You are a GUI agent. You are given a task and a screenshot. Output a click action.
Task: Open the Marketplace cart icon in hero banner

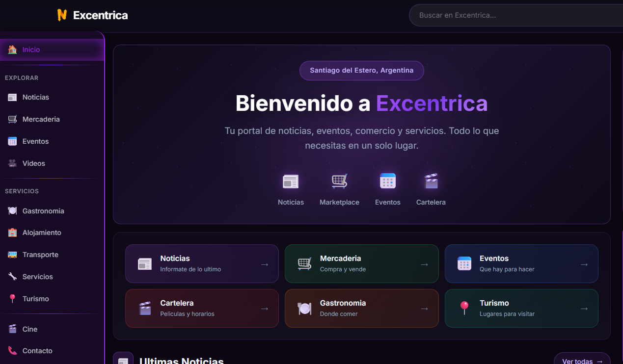click(x=339, y=181)
